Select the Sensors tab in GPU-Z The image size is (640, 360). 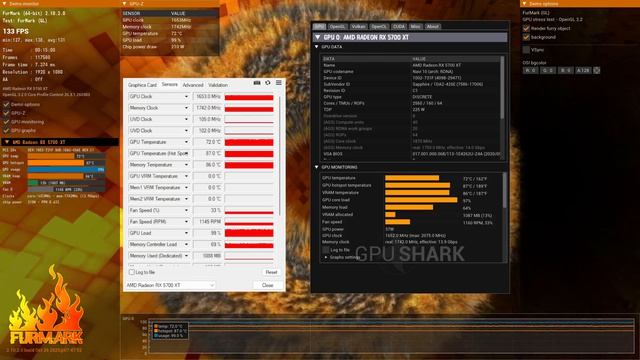point(169,84)
